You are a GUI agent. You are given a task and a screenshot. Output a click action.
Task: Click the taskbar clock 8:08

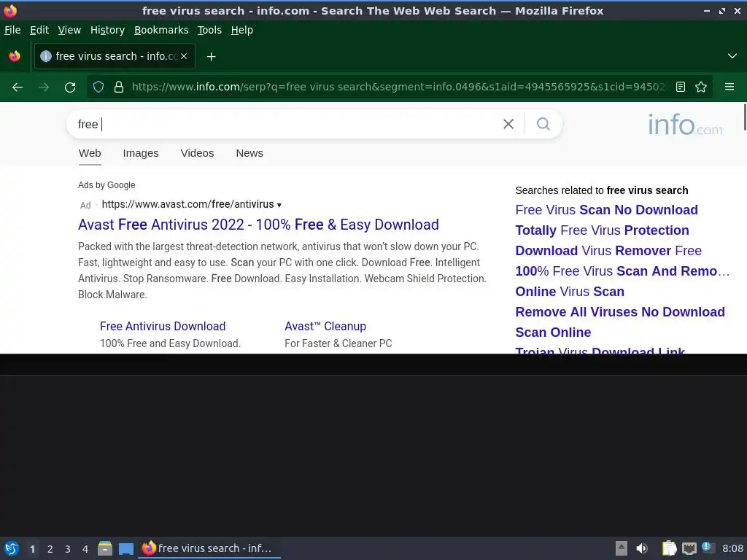(732, 548)
